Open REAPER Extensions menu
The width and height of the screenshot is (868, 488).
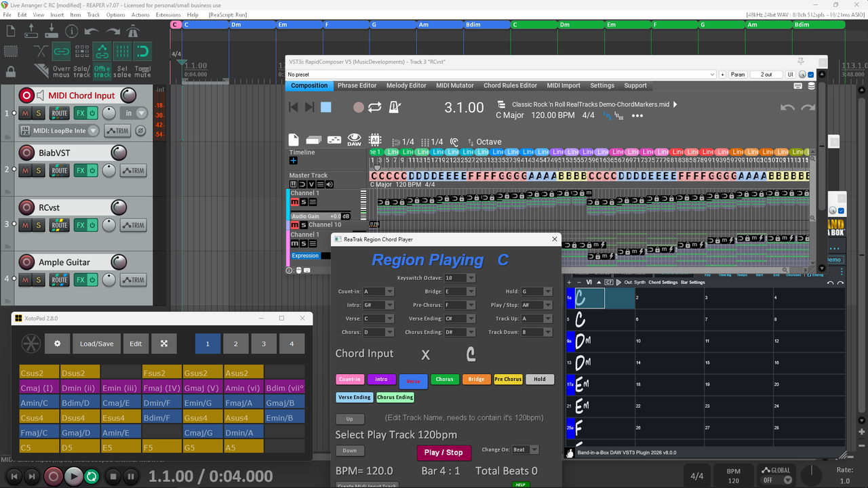168,14
